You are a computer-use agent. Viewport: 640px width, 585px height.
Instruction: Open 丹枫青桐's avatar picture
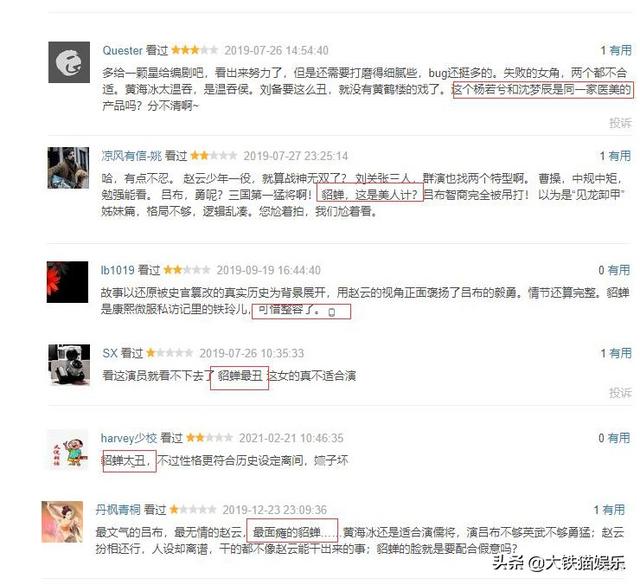point(62,522)
